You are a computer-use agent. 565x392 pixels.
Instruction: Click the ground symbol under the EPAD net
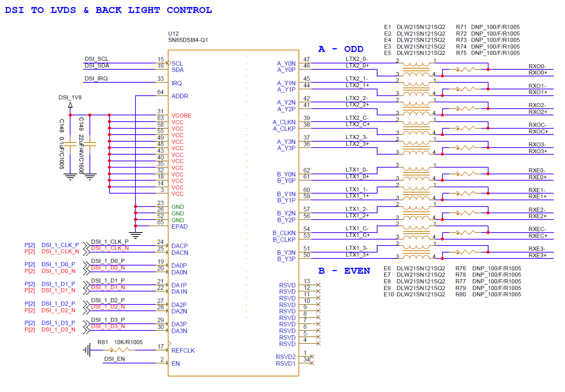pos(135,235)
